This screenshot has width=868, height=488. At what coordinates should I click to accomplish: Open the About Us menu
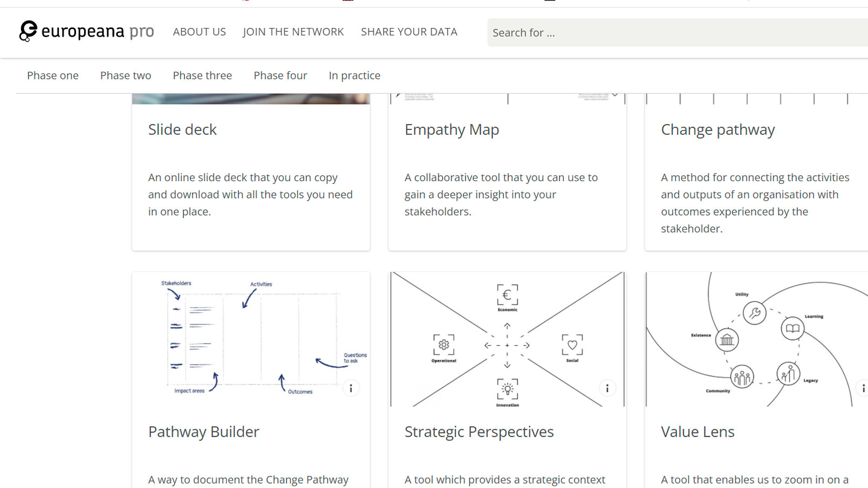click(x=199, y=32)
